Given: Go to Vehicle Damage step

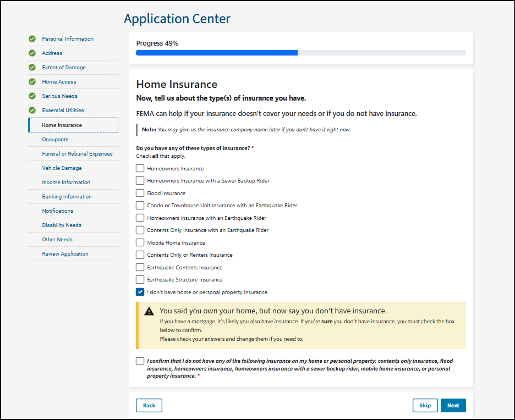Looking at the screenshot, I should click(x=62, y=168).
